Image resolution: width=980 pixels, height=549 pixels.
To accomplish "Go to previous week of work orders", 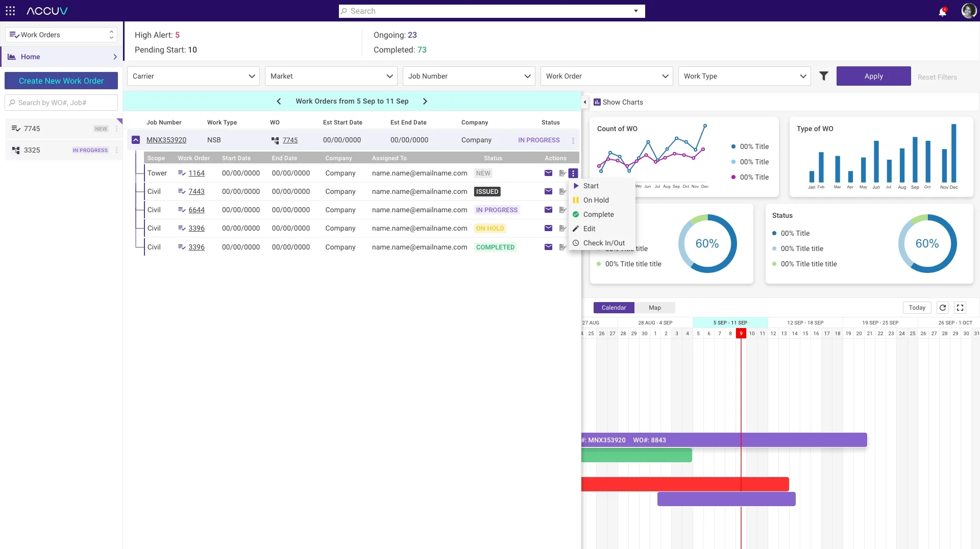I will pyautogui.click(x=279, y=101).
